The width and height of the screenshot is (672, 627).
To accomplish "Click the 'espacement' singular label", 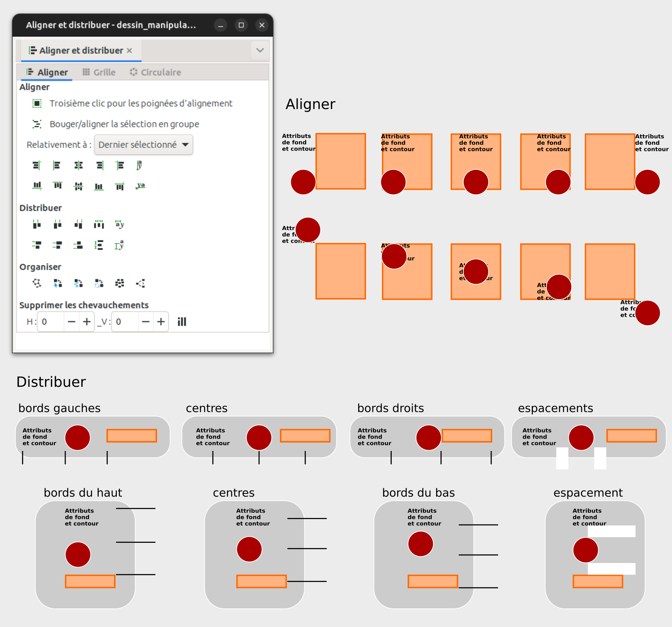I will [x=588, y=493].
